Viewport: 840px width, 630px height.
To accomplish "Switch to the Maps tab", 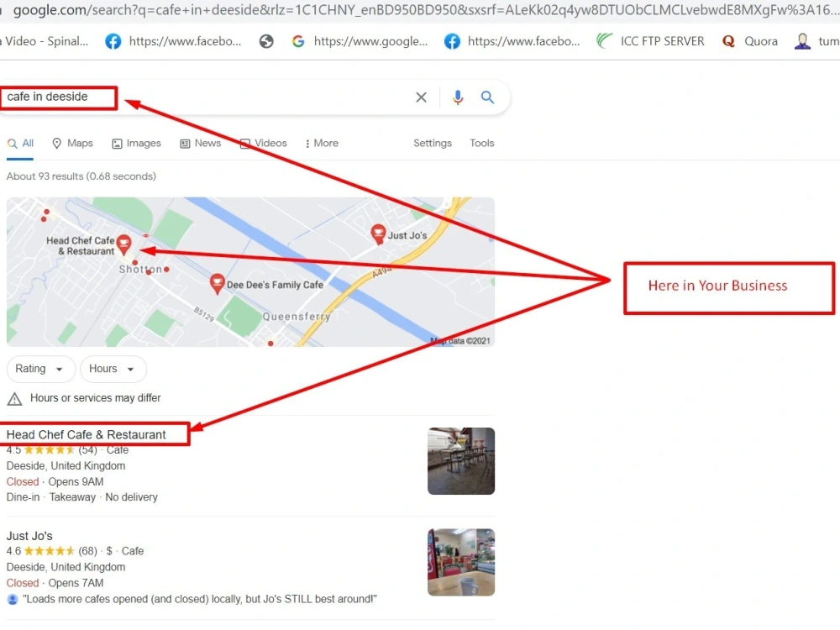I will 72,144.
